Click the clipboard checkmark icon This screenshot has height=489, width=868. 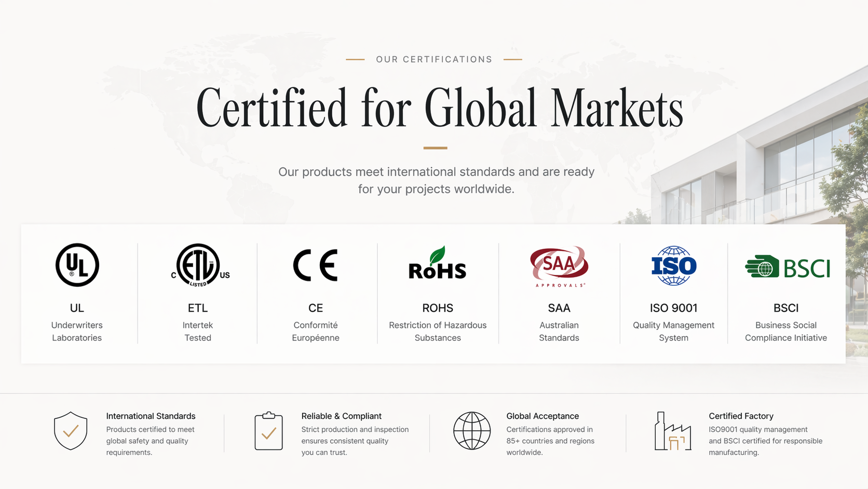coord(269,431)
